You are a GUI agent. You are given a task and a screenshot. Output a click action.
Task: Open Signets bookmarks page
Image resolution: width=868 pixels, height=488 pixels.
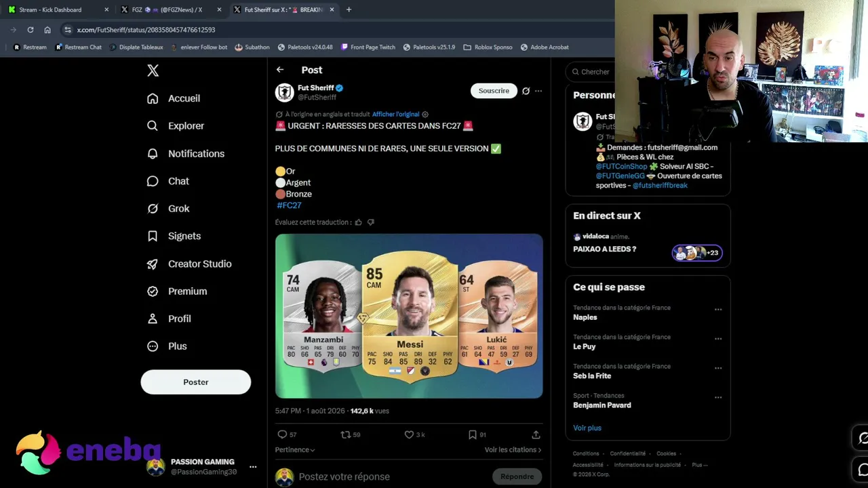pos(174,236)
